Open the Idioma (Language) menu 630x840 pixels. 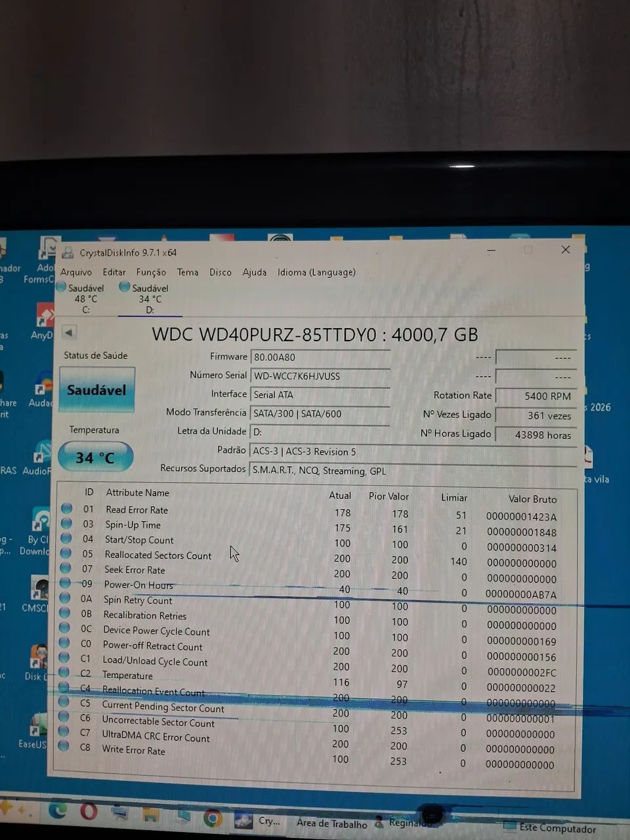[x=316, y=272]
